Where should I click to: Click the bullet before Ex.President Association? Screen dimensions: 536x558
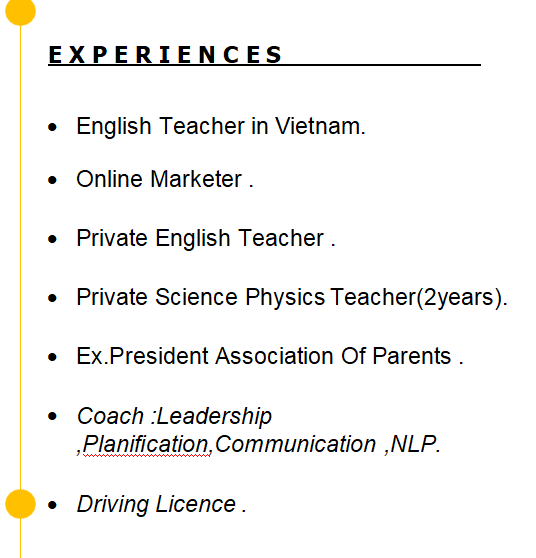coord(52,357)
